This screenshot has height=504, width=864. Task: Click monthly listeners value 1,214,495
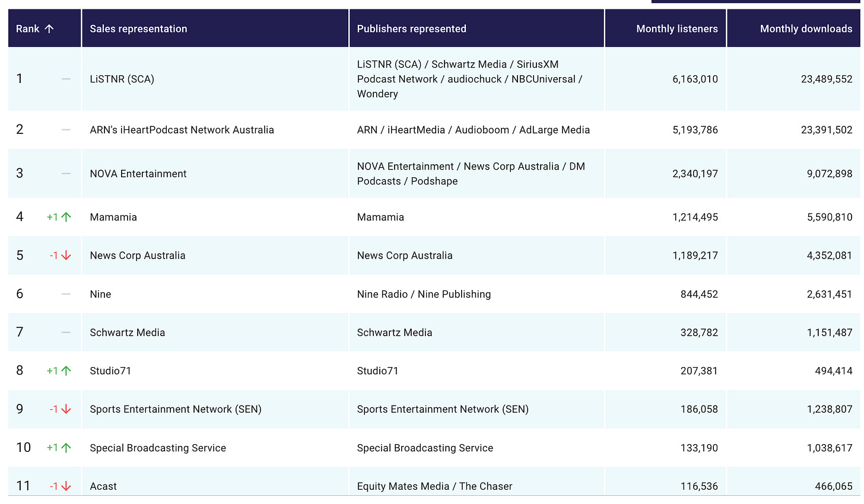(695, 217)
